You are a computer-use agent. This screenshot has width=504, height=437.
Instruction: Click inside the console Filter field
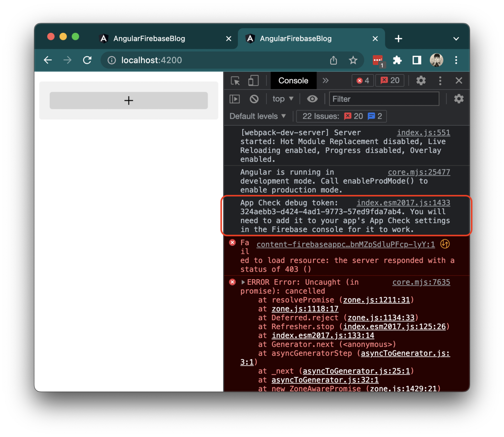click(384, 99)
